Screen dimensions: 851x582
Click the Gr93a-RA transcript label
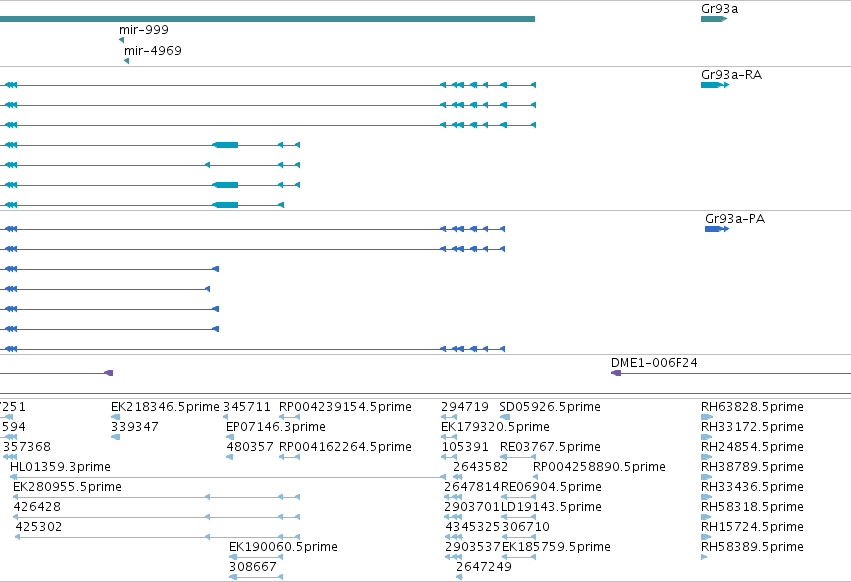coord(732,75)
